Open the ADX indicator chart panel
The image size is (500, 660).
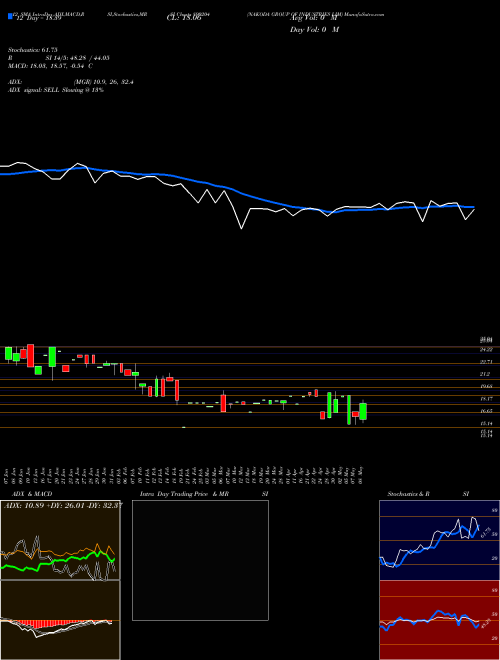coord(60,540)
